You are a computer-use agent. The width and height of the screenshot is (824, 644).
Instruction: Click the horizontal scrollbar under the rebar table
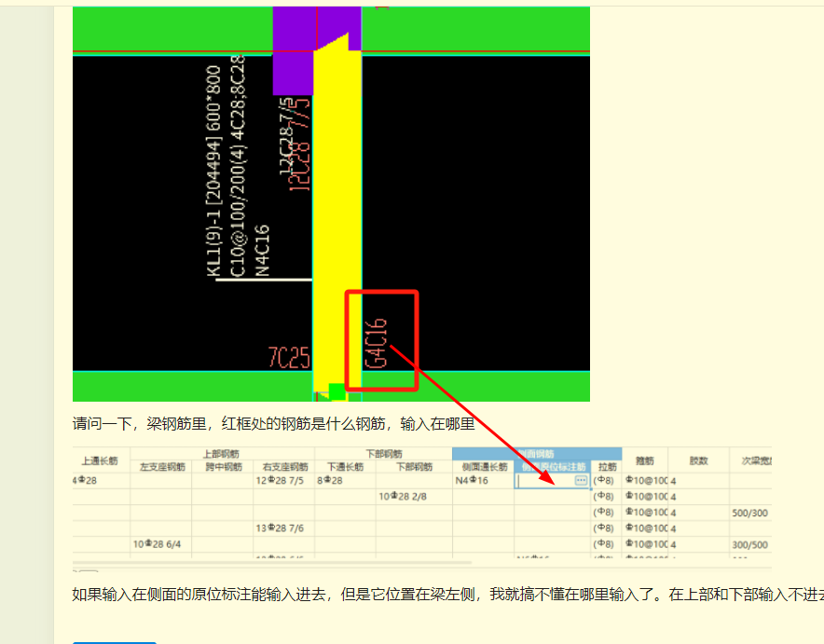tap(272, 563)
